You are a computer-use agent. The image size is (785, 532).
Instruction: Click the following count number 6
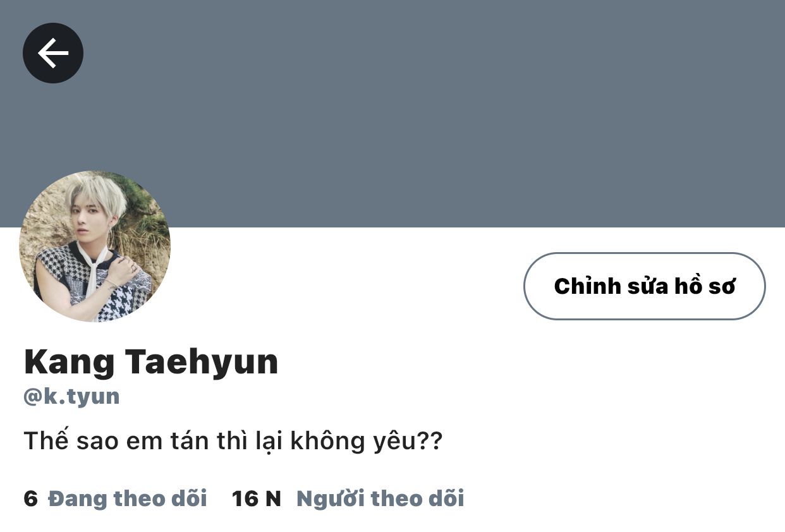click(31, 499)
